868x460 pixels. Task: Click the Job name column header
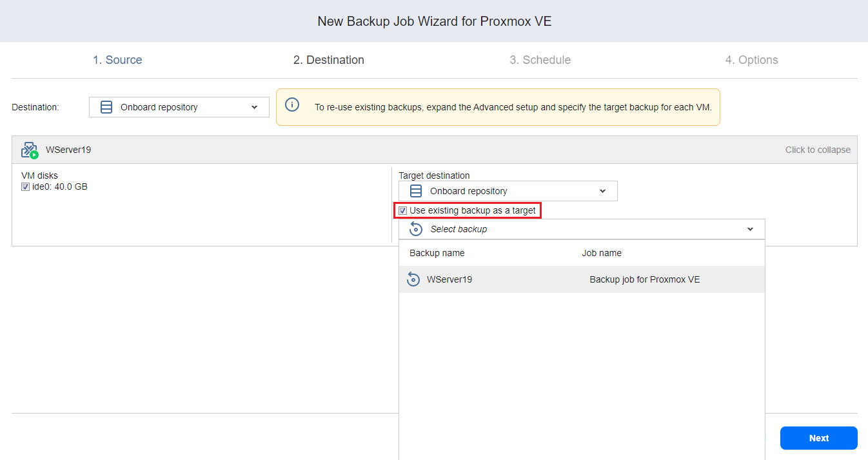(x=601, y=253)
